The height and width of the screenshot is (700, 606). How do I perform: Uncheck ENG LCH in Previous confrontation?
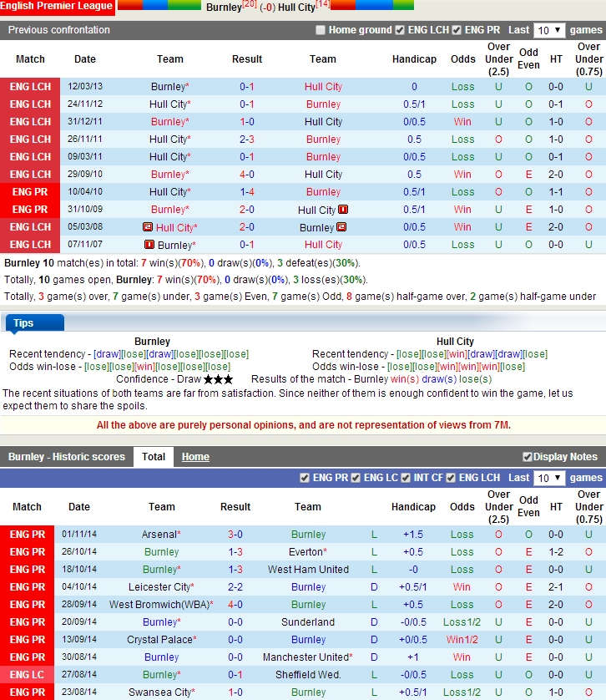pyautogui.click(x=400, y=30)
